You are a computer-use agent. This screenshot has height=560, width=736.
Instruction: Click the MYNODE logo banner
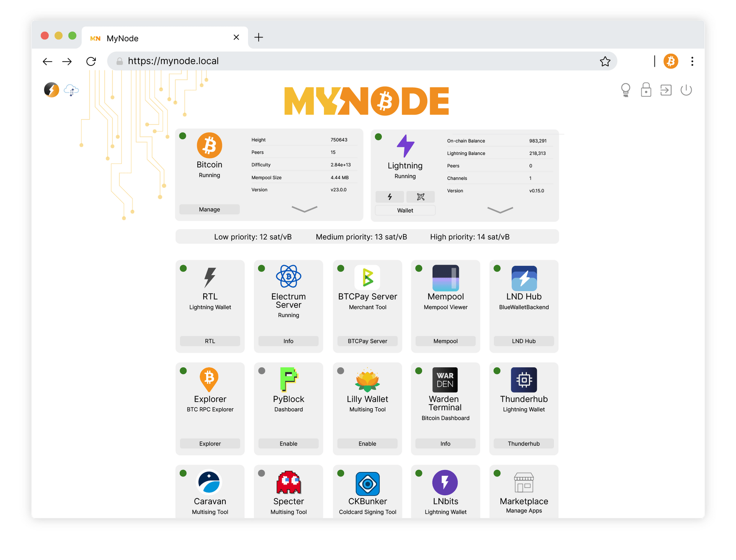tap(366, 101)
